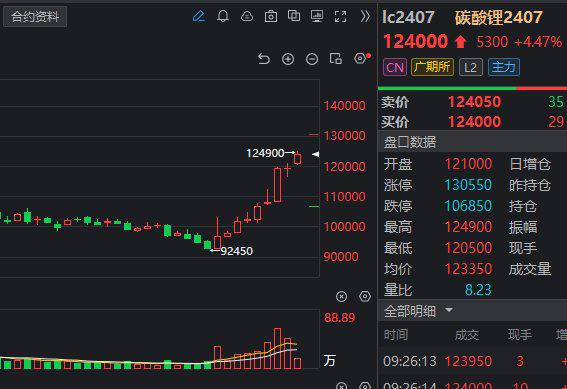Click the 涨停 limit-up value 130550
The height and width of the screenshot is (389, 567).
(468, 185)
